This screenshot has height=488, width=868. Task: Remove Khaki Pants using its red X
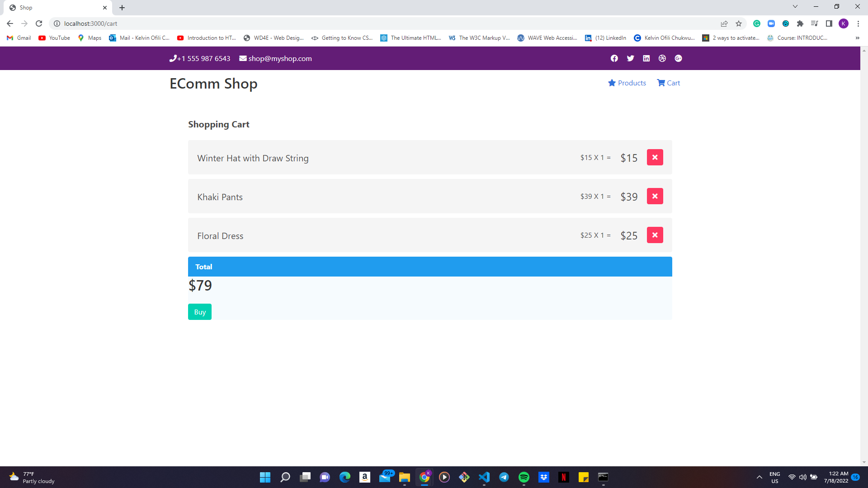(x=655, y=196)
